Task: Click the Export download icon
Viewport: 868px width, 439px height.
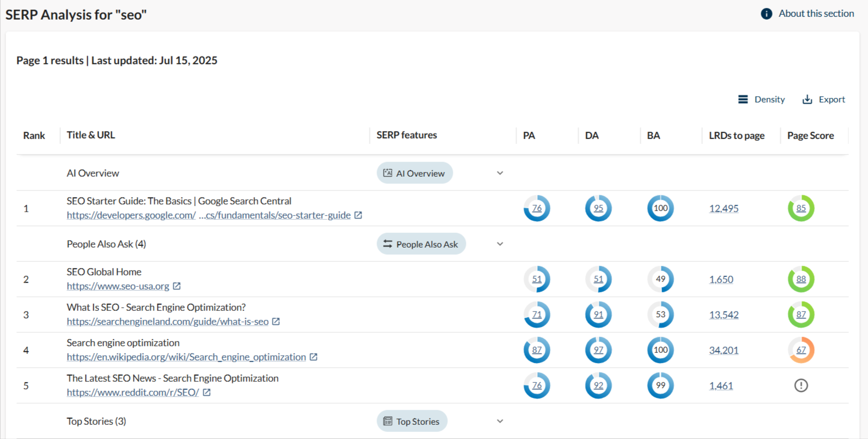Action: click(807, 99)
